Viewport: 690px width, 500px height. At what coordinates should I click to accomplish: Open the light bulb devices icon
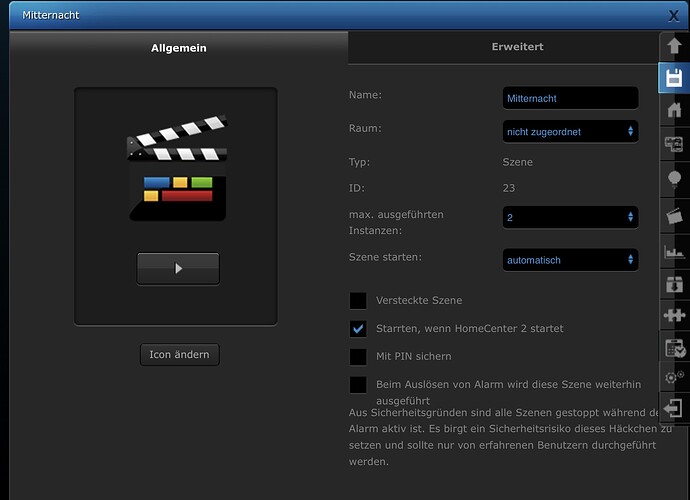(x=674, y=179)
